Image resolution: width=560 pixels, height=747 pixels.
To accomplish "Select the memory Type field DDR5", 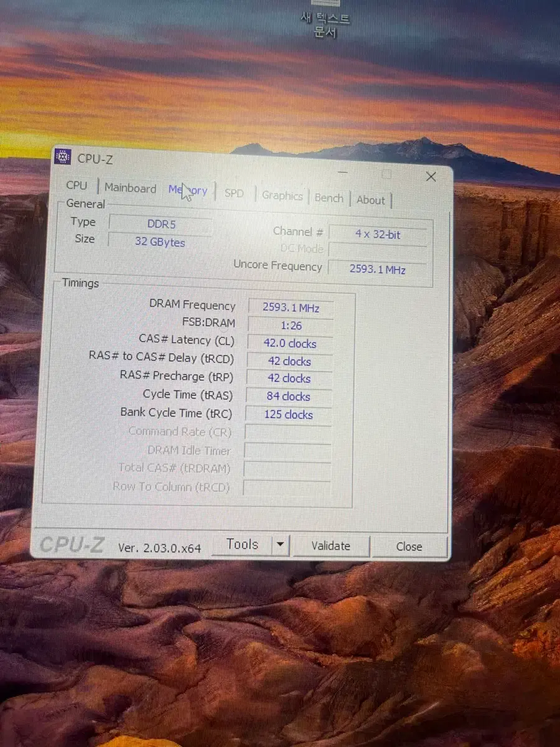I will click(x=161, y=224).
